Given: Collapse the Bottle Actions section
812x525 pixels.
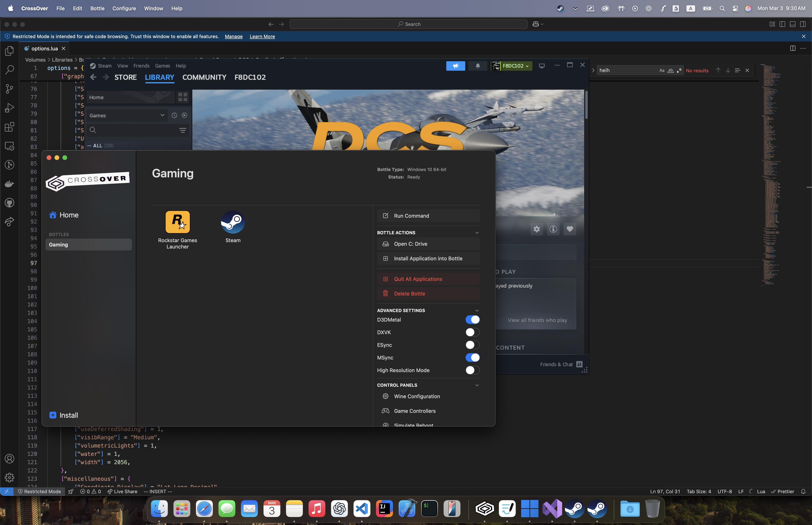Looking at the screenshot, I should [x=477, y=233].
